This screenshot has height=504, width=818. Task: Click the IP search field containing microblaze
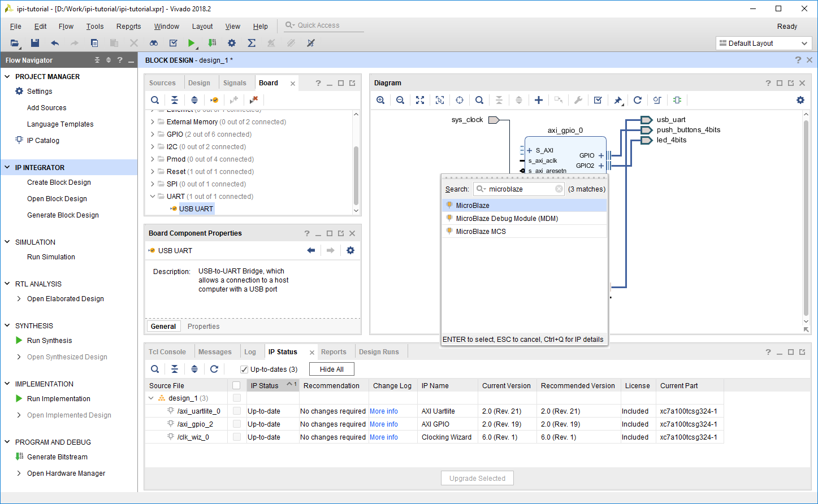coord(519,189)
